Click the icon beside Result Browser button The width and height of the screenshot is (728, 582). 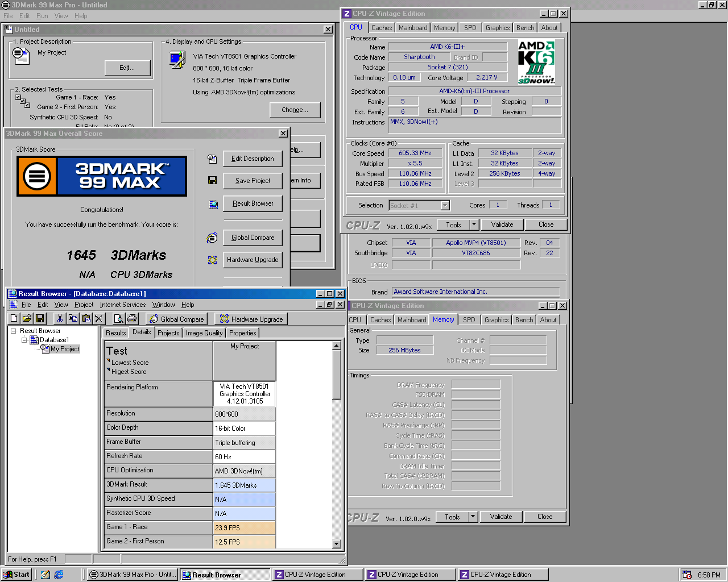(213, 204)
